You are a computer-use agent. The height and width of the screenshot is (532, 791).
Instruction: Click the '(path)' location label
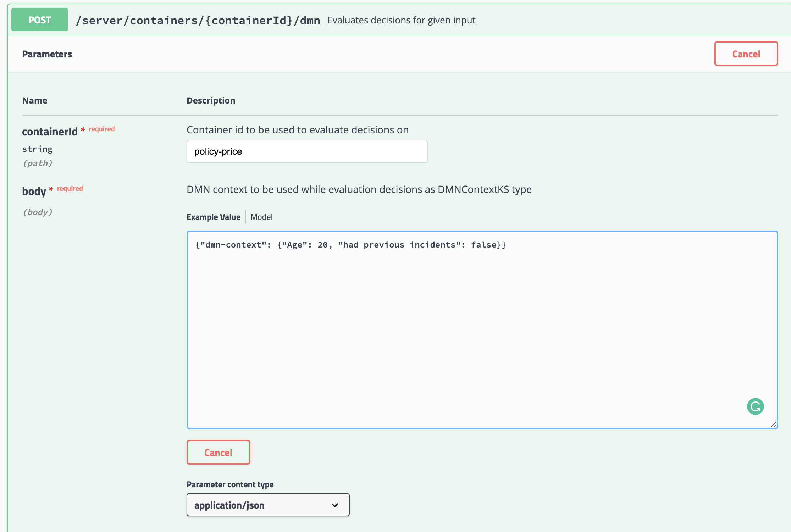38,163
